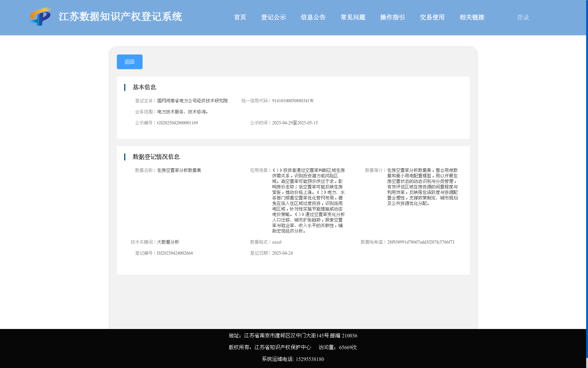
Task: Open the 相关链接 navigation item
Action: tap(472, 17)
